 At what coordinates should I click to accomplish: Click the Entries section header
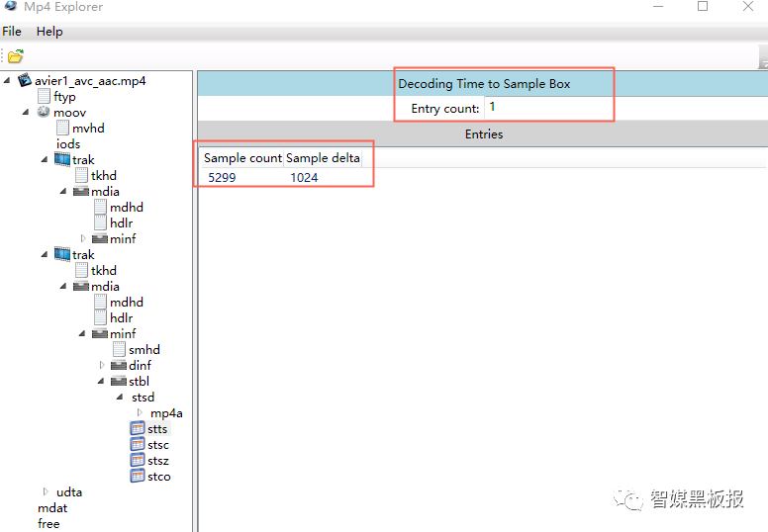(483, 134)
